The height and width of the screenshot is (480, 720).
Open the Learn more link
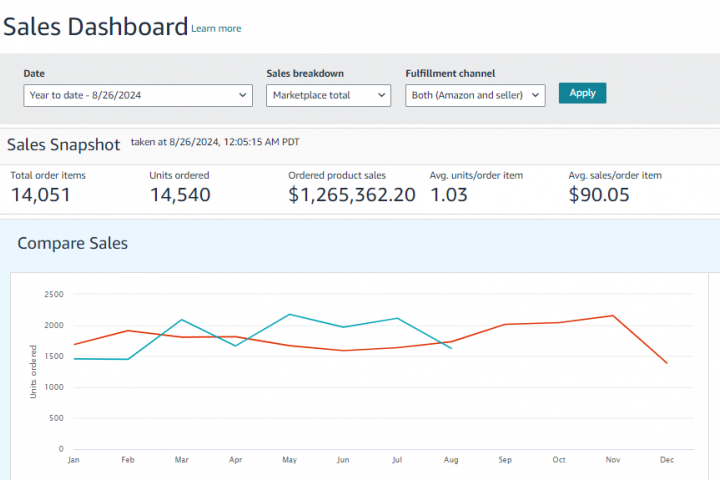click(216, 29)
